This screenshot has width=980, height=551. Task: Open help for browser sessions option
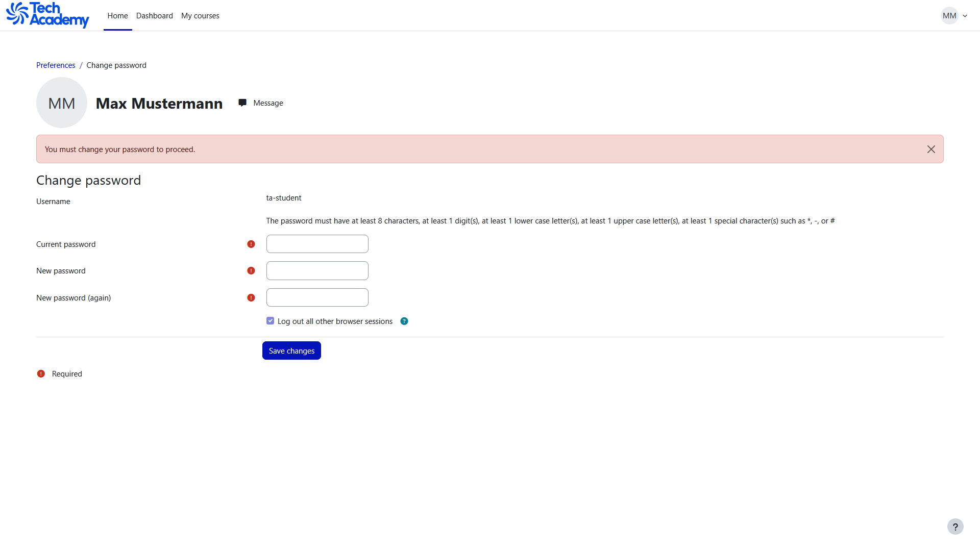pyautogui.click(x=404, y=321)
